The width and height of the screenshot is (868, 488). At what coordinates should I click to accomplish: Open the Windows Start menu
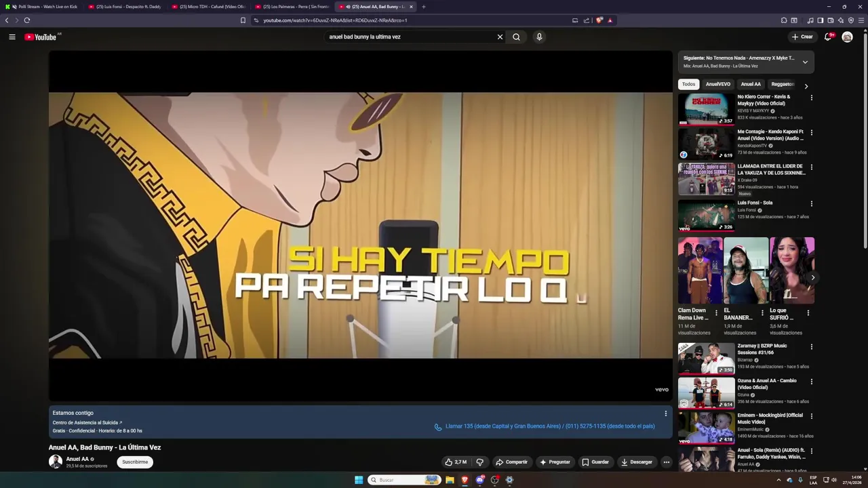click(x=359, y=480)
